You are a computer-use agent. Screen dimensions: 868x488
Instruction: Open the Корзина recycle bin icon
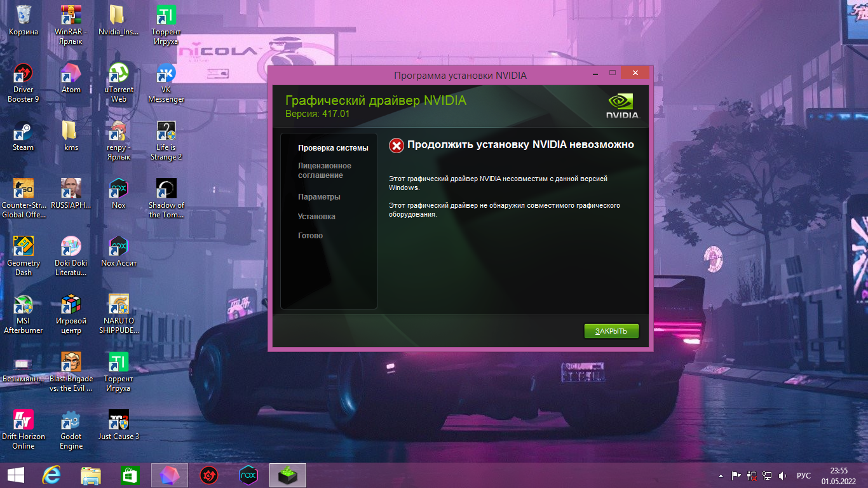pyautogui.click(x=24, y=20)
